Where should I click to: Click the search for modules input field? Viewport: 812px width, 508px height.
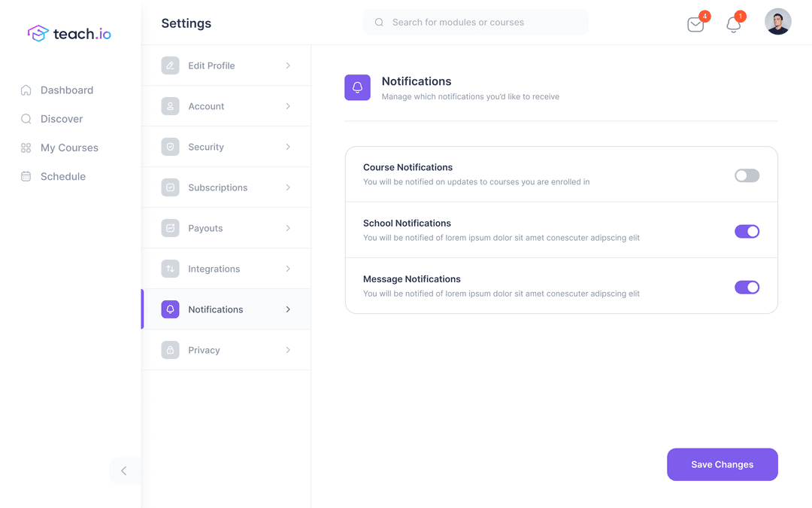[475, 22]
